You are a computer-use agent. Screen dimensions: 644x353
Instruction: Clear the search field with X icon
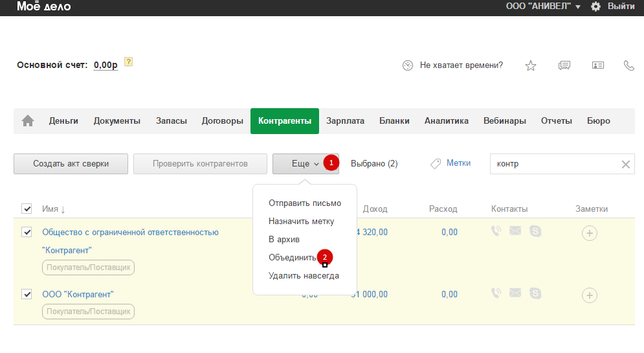tap(626, 165)
